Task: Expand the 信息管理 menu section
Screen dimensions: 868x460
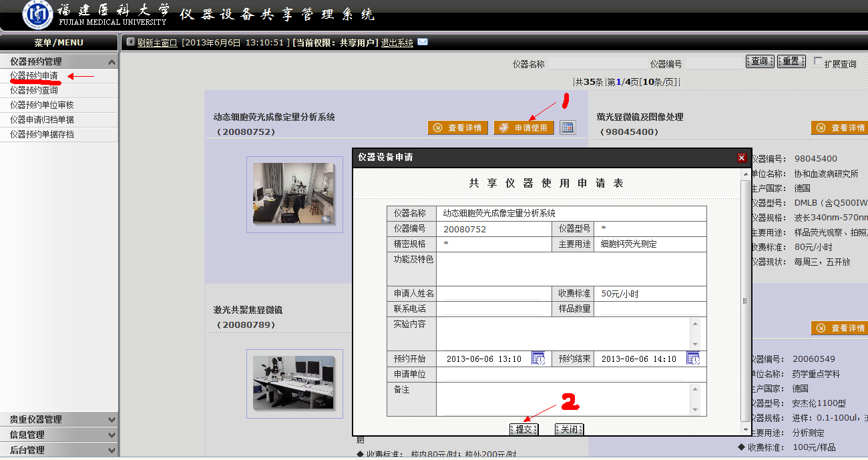Action: (112, 435)
